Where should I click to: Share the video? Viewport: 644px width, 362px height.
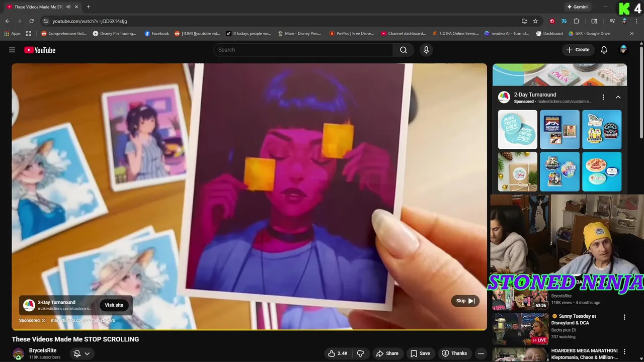[x=387, y=353]
